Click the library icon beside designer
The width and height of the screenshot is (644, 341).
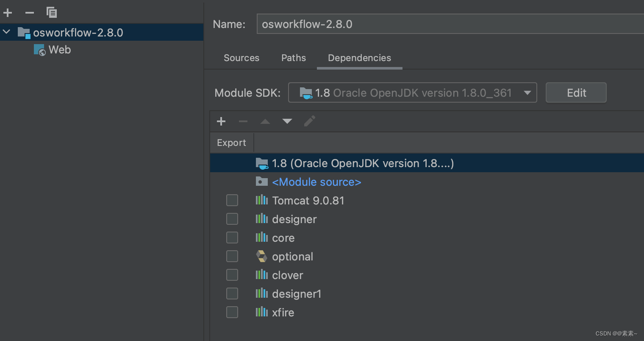(x=261, y=219)
